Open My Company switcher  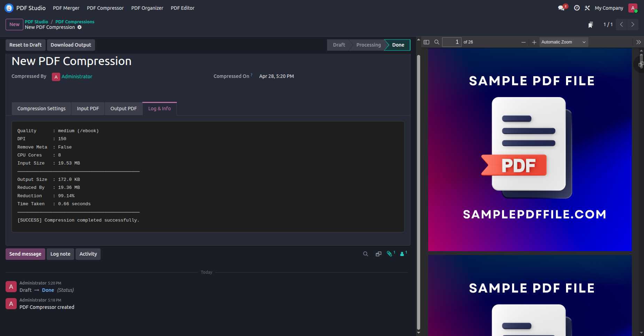[609, 8]
